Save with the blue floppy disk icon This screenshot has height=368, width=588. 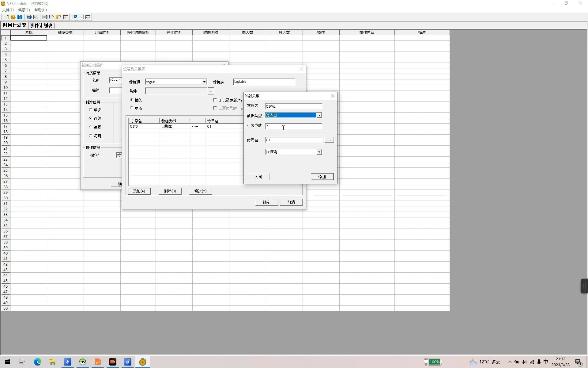pyautogui.click(x=20, y=17)
